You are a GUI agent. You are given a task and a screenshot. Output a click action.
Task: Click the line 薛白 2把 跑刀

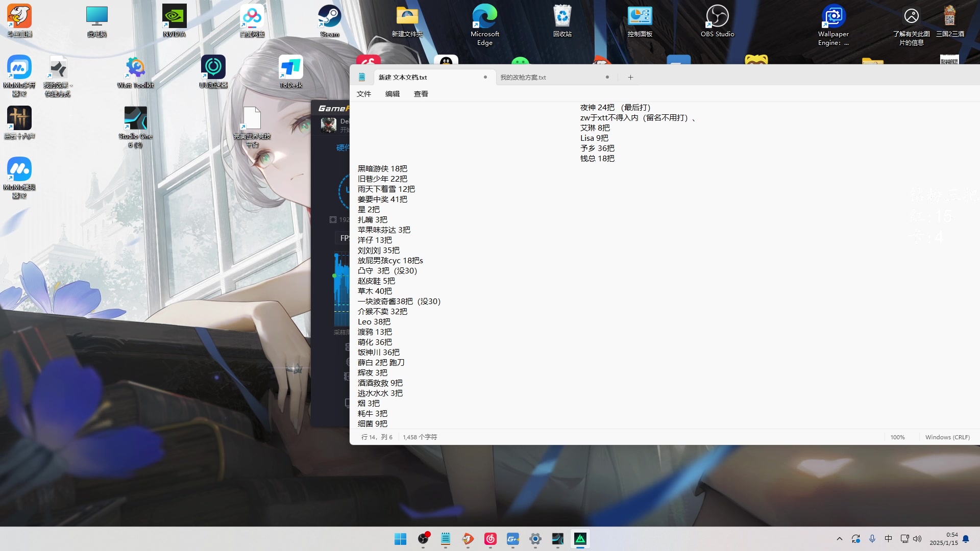pos(381,363)
